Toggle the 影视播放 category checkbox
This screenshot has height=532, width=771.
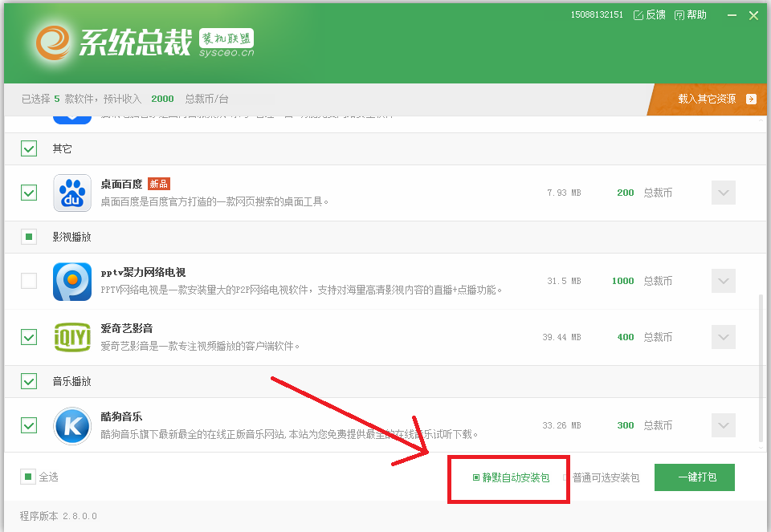click(29, 237)
